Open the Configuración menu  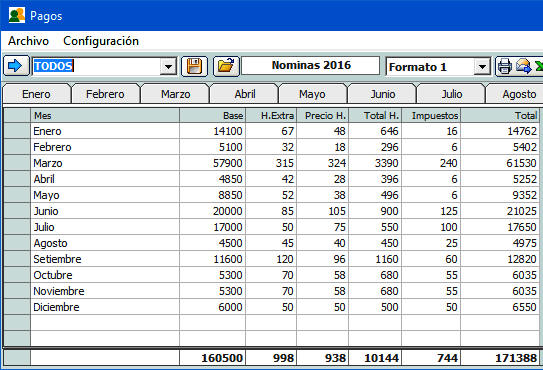pyautogui.click(x=101, y=41)
